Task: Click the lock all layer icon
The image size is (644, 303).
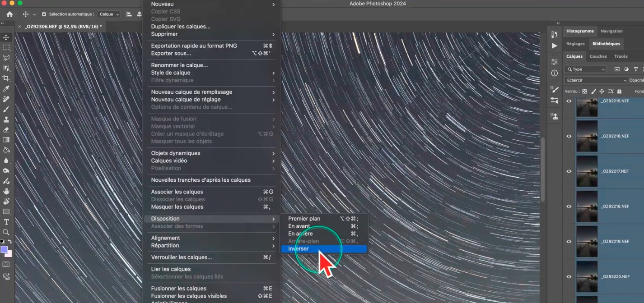Action: (619, 92)
